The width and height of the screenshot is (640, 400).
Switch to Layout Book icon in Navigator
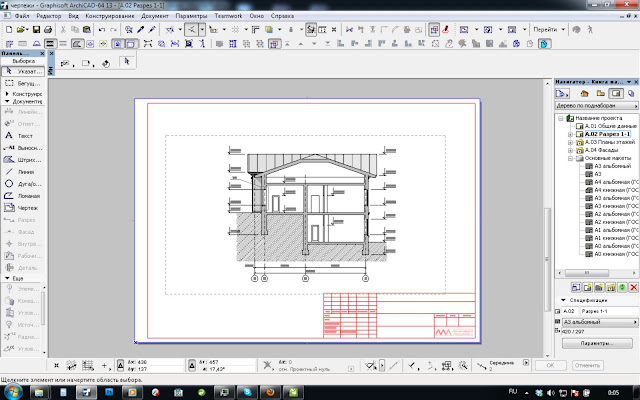coord(616,93)
